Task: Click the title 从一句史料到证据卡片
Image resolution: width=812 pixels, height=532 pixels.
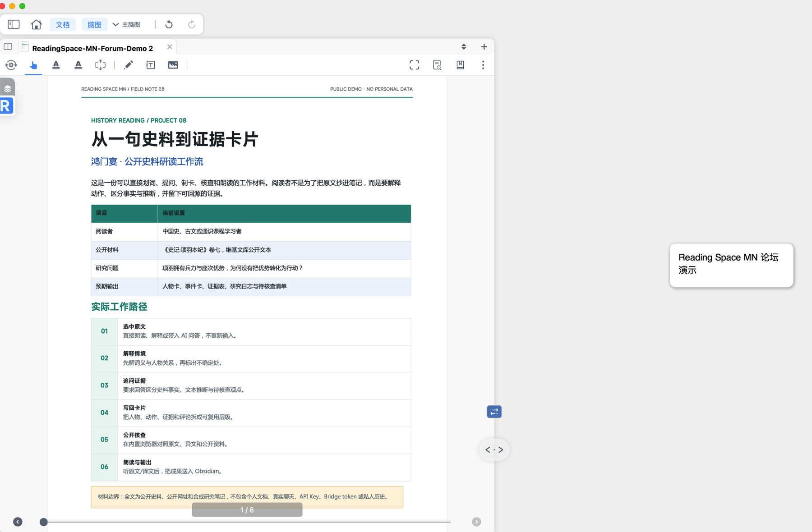Action: click(175, 139)
